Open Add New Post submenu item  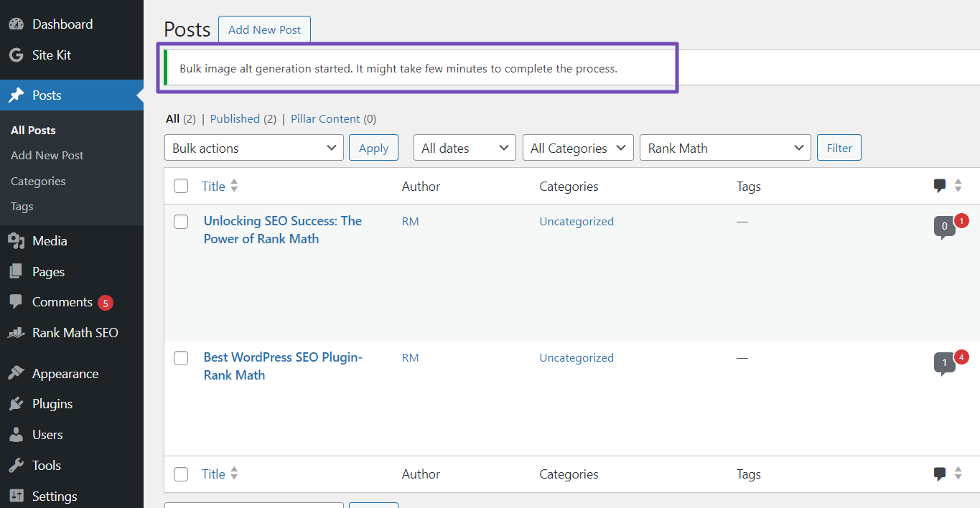tap(47, 155)
